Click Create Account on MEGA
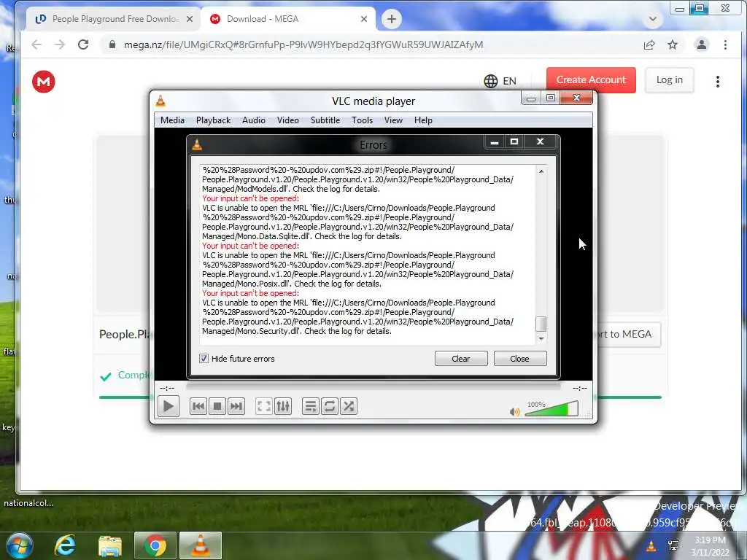This screenshot has height=560, width=747. click(591, 80)
